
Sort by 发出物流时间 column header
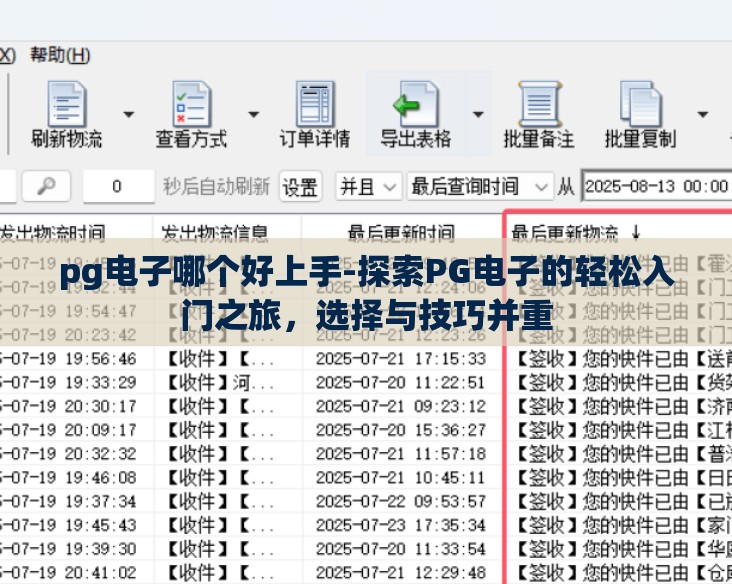coord(52,232)
